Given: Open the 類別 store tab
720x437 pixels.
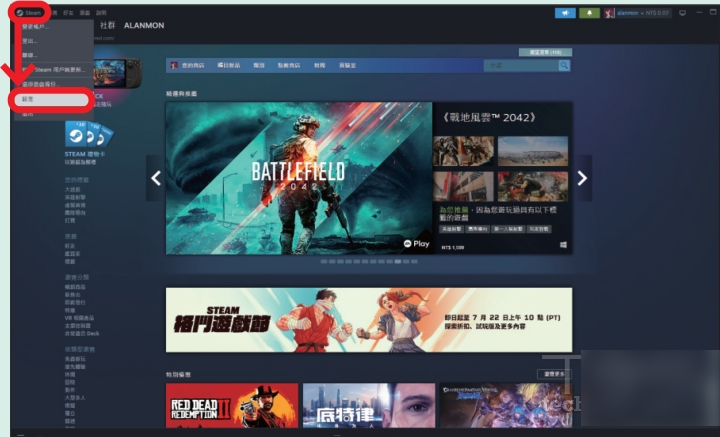Looking at the screenshot, I should [x=259, y=66].
